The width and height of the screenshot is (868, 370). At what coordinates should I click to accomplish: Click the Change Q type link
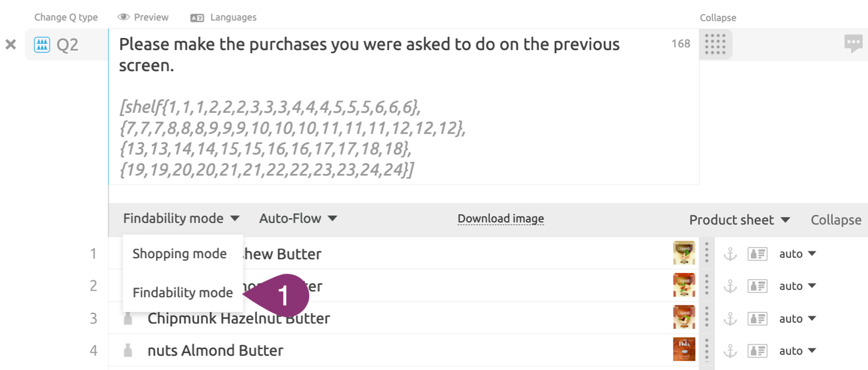(66, 17)
